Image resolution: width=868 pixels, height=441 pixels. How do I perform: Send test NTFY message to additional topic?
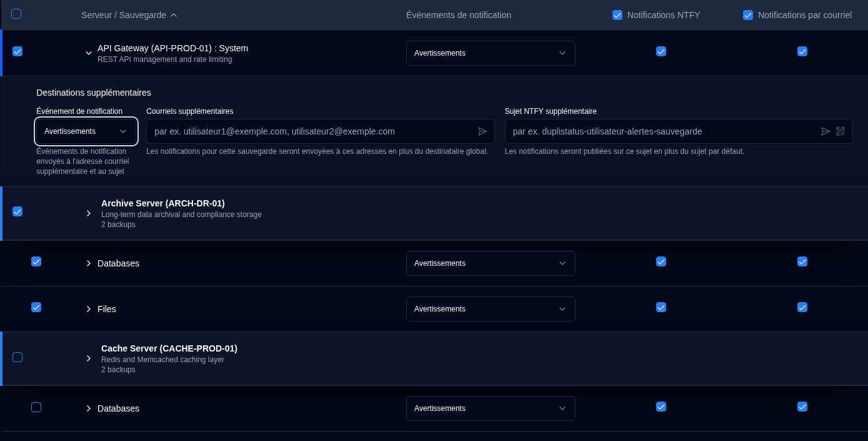(x=826, y=131)
